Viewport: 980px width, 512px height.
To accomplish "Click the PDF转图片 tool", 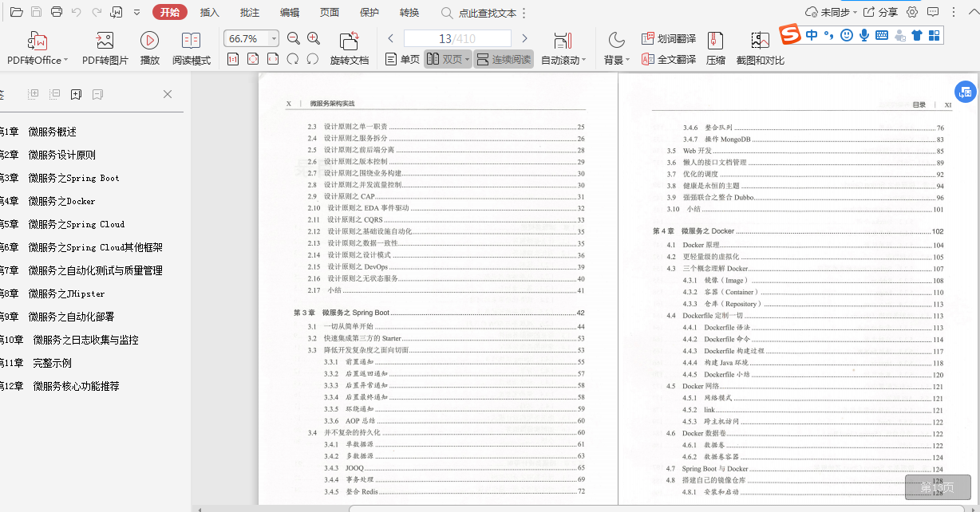I will (105, 49).
